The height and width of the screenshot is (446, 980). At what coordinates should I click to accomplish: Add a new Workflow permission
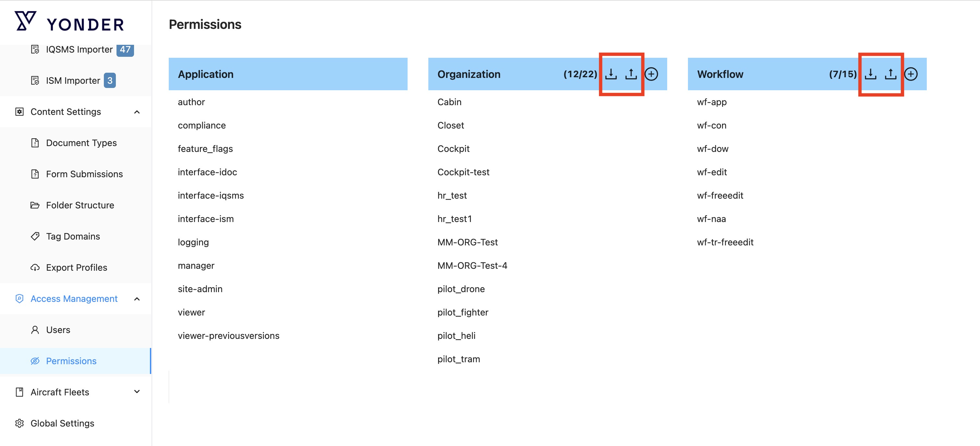coord(911,74)
